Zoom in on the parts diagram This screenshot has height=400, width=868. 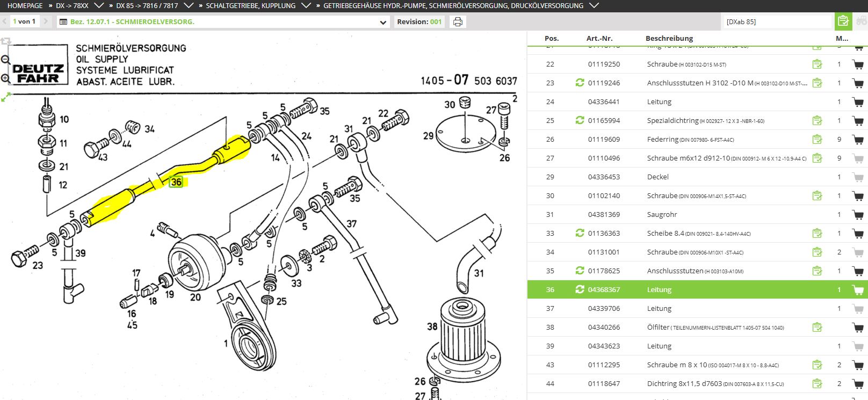(5, 79)
